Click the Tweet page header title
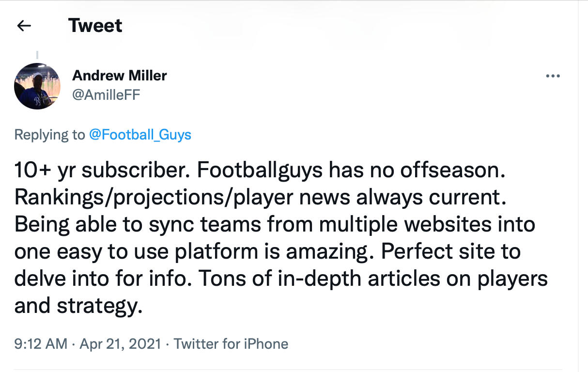Image resolution: width=588 pixels, height=372 pixels. click(95, 26)
